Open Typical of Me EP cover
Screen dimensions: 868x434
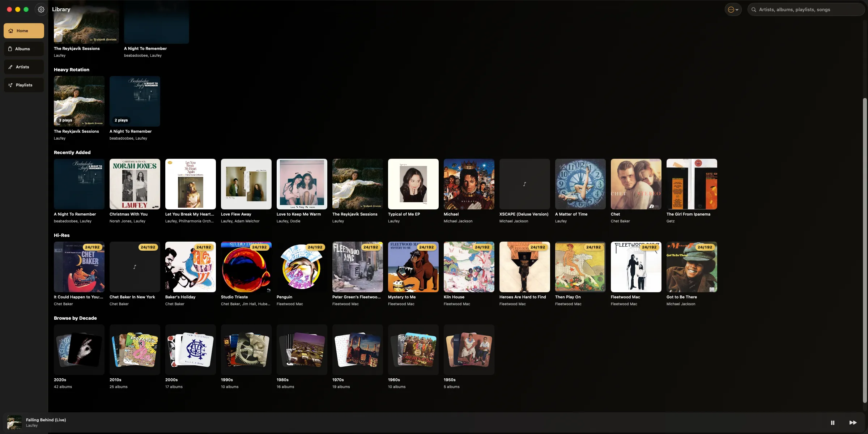pos(413,184)
